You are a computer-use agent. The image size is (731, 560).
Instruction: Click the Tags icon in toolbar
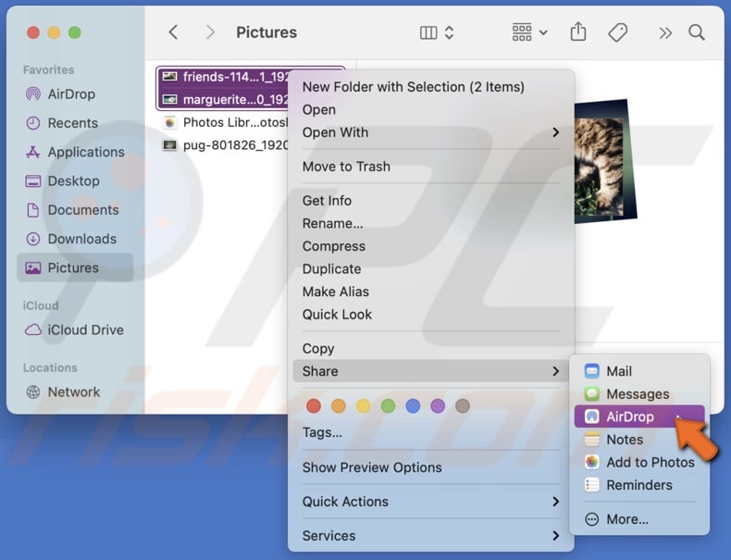click(x=618, y=32)
